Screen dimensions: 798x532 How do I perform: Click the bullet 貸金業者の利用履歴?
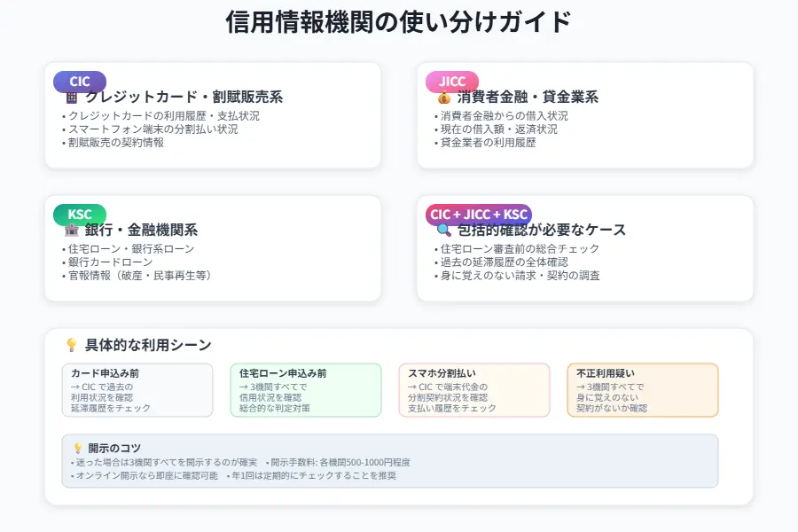coord(486,143)
